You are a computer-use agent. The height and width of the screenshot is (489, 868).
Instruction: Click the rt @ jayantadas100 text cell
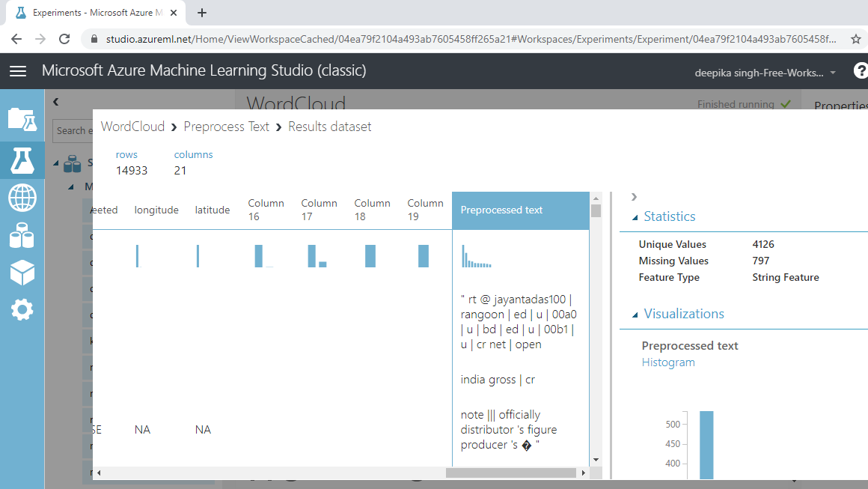pyautogui.click(x=519, y=322)
